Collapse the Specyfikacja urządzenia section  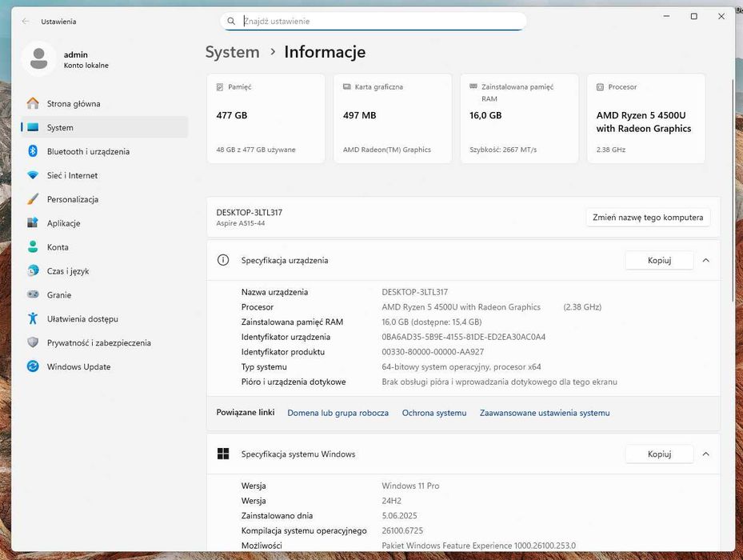[705, 260]
